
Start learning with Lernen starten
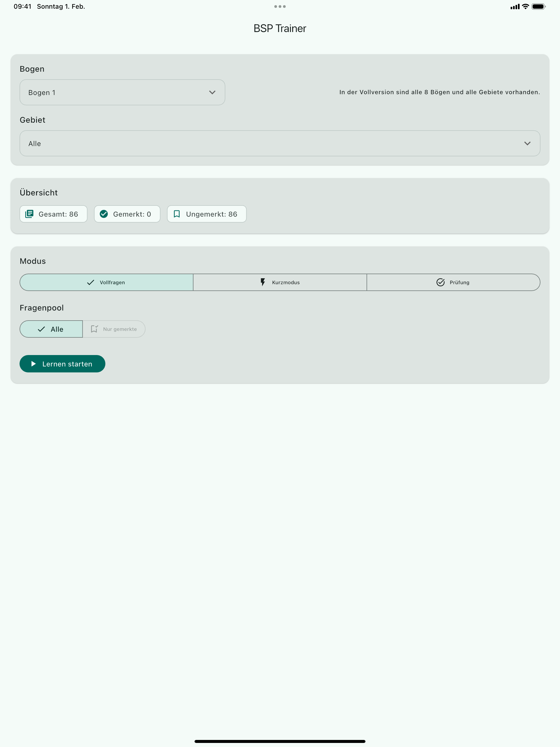click(62, 364)
